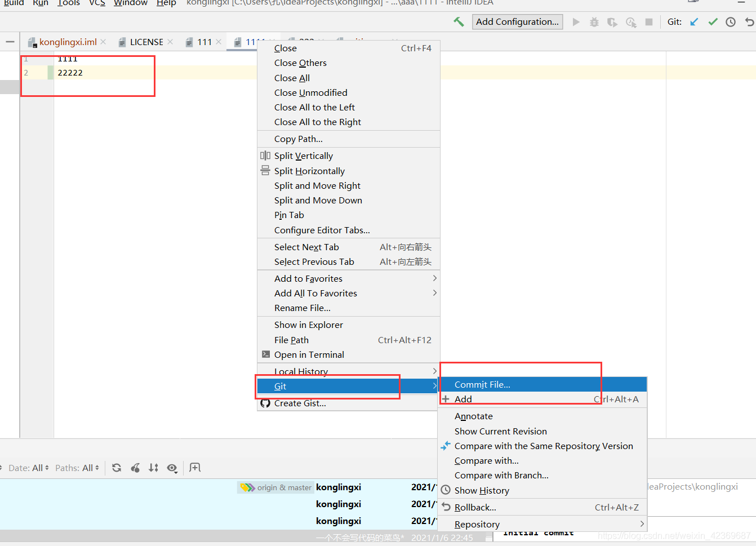This screenshot has width=756, height=546.
Task: Click Git Commit checkmark icon
Action: 713,22
